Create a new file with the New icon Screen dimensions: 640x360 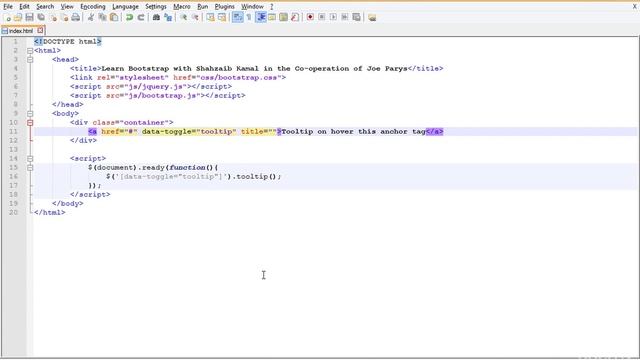(x=7, y=18)
